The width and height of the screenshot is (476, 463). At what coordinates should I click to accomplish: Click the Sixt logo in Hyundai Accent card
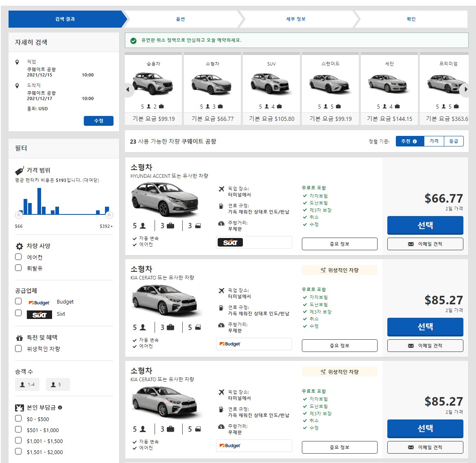pos(230,242)
